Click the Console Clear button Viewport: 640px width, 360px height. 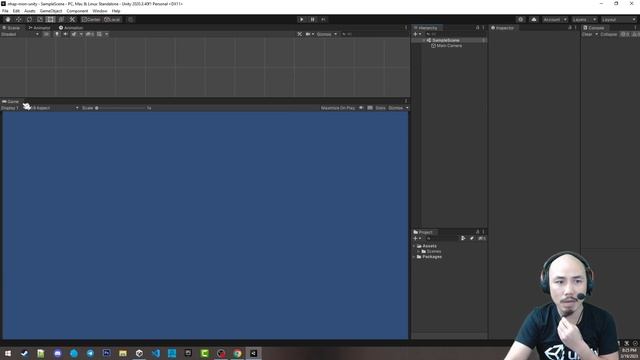[587, 34]
